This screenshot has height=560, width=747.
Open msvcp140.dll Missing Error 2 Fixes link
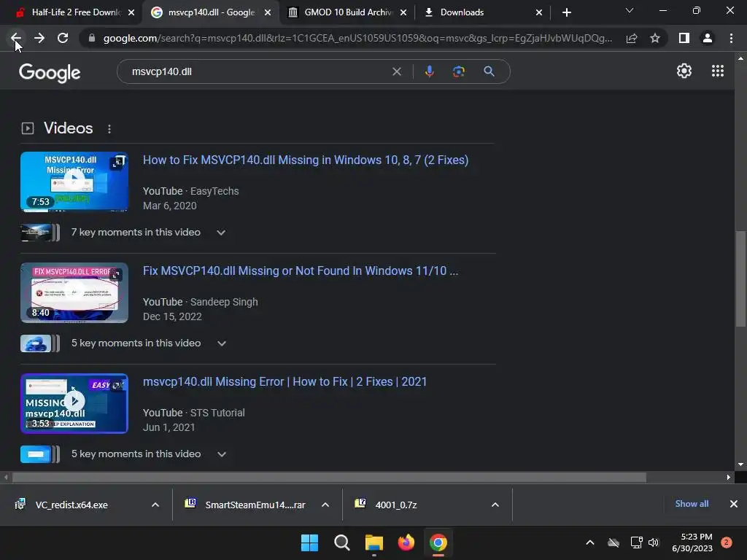[285, 382]
